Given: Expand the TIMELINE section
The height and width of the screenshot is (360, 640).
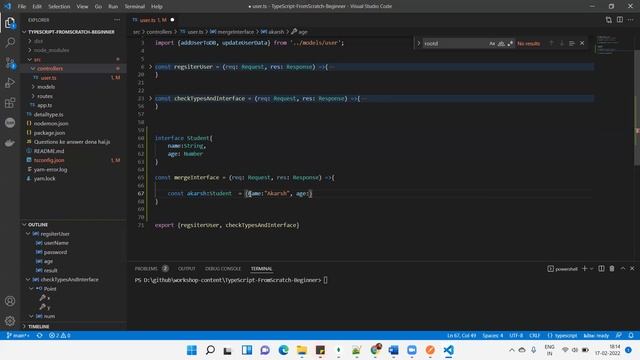Looking at the screenshot, I should coord(24,327).
